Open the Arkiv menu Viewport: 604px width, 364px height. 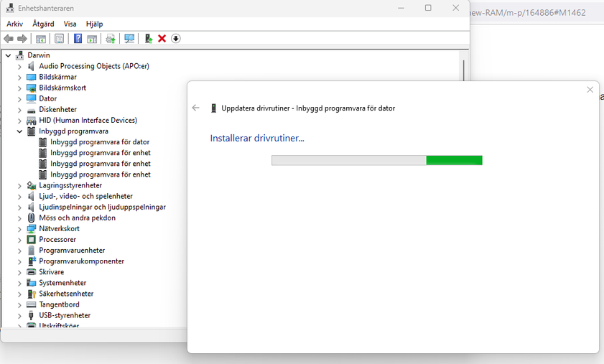tap(14, 24)
